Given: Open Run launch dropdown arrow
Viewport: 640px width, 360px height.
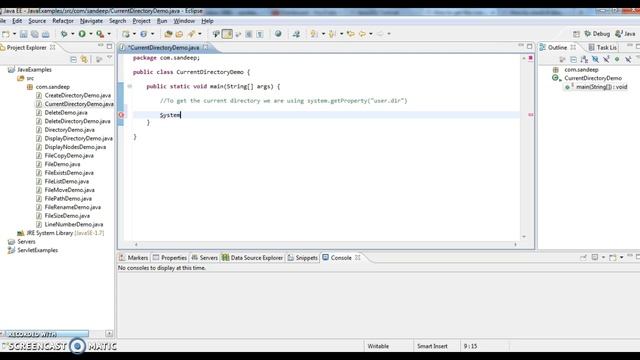Looking at the screenshot, I should (x=91, y=34).
